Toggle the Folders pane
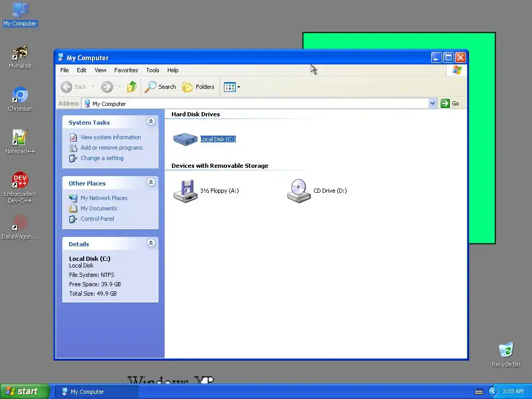The image size is (532, 399). click(198, 87)
